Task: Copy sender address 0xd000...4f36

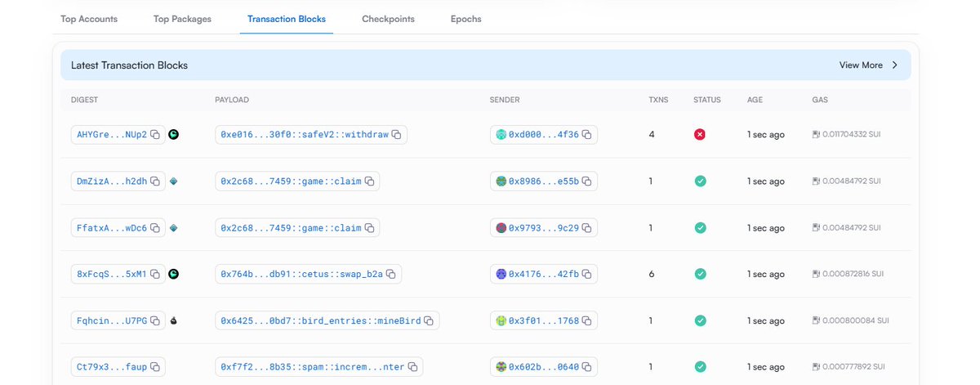Action: click(x=586, y=134)
